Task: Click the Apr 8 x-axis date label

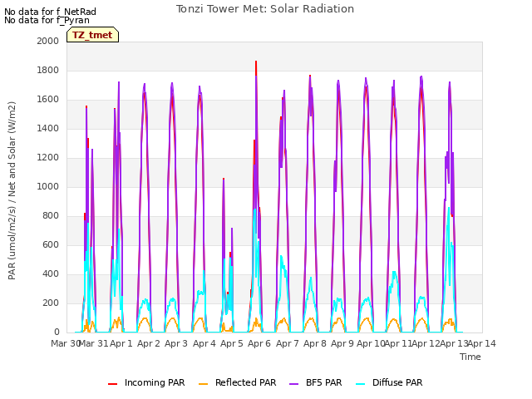Action: 315,343
